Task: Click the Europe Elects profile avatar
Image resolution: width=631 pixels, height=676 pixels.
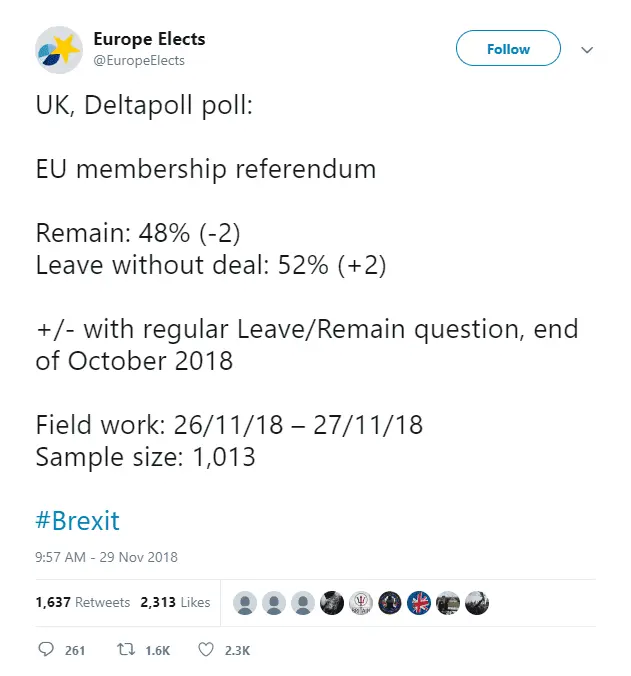Action: coord(59,49)
